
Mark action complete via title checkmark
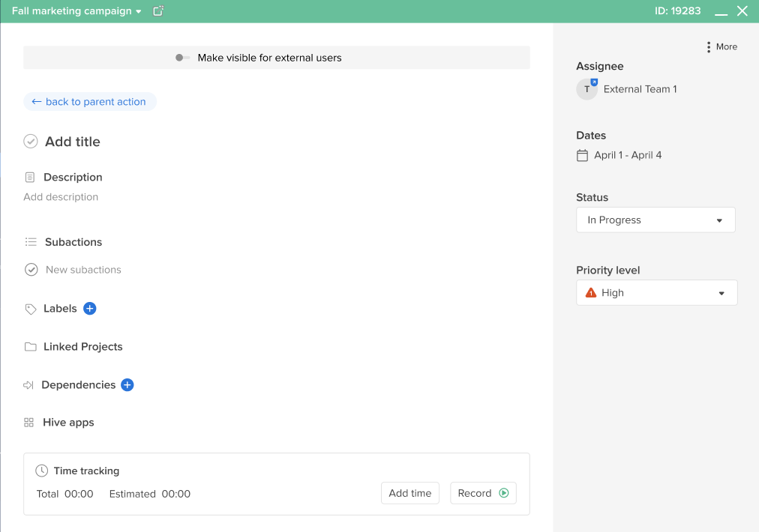[31, 141]
